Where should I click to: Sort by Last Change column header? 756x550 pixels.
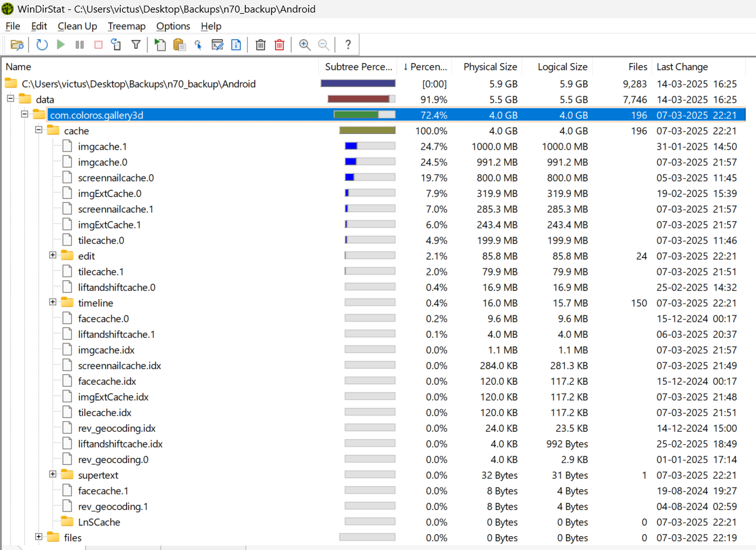point(682,67)
